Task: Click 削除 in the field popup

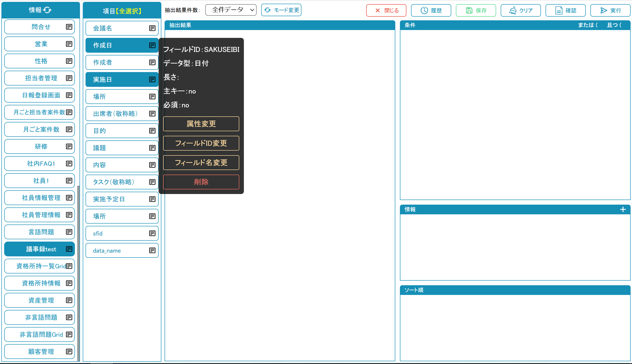Action: tap(201, 182)
